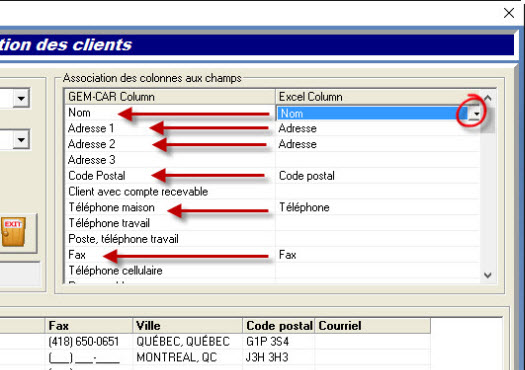Select the highlighted Nom Excel column cell

click(x=372, y=114)
